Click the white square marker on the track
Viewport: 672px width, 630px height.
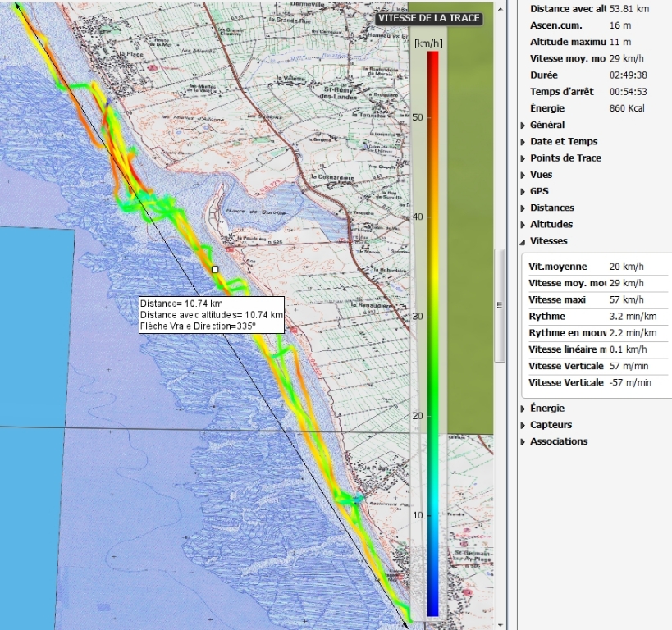215,269
